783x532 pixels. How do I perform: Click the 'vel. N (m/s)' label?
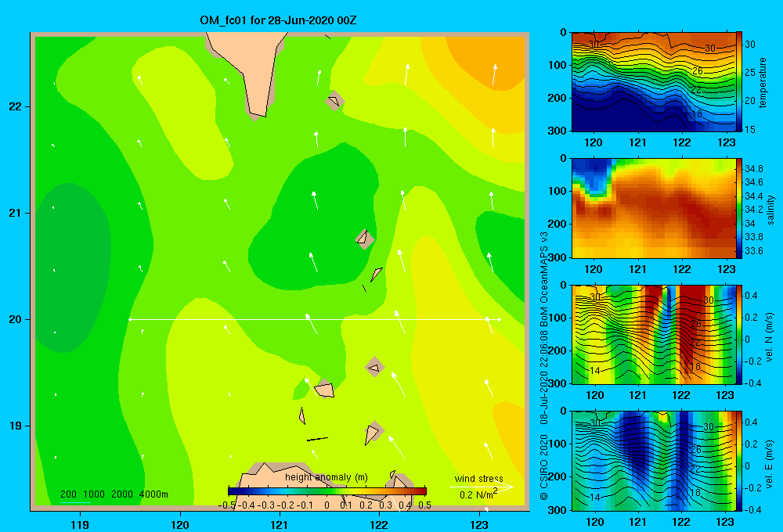(x=769, y=337)
